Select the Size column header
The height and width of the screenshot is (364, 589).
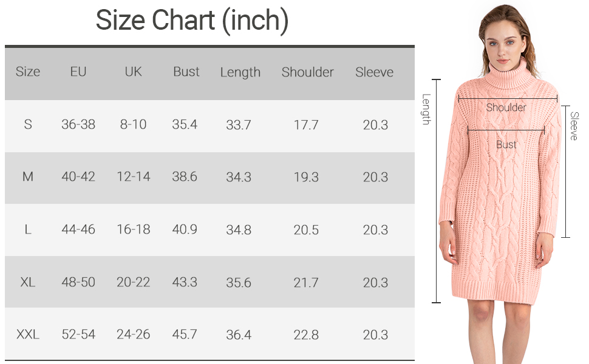tap(28, 72)
